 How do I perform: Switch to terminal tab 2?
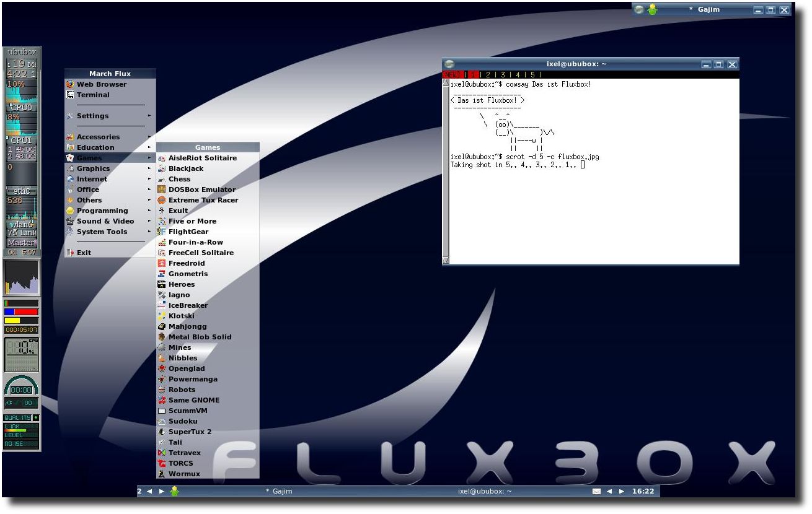488,75
